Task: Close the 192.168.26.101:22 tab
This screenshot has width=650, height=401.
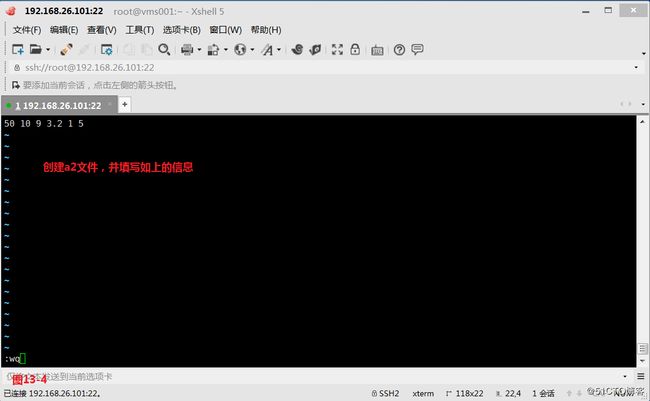Action: [x=110, y=104]
